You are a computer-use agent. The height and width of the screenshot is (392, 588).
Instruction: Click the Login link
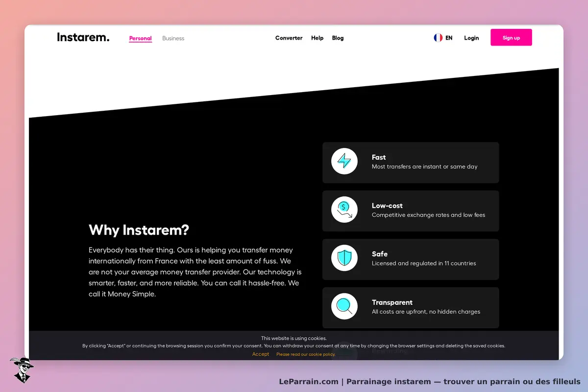[471, 38]
